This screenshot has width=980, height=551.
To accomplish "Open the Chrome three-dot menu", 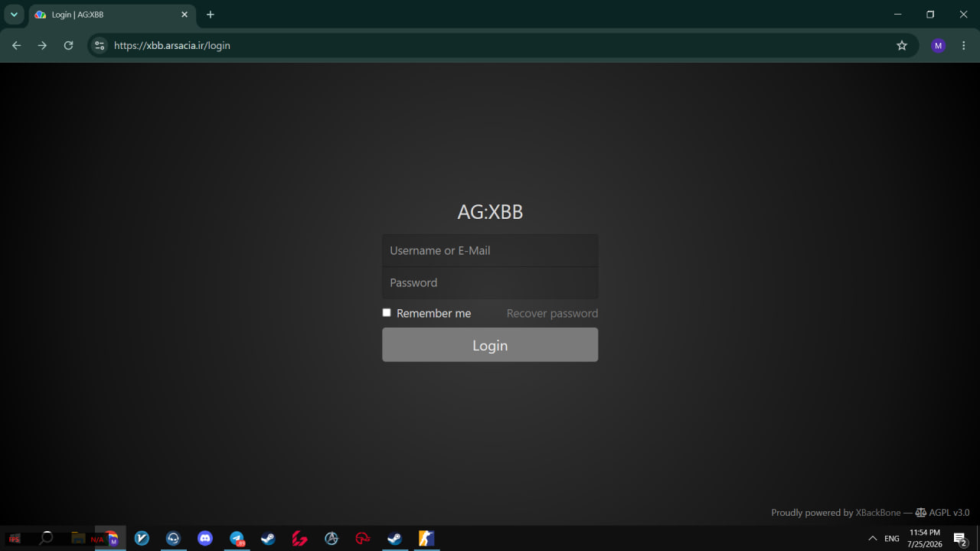I will [964, 46].
